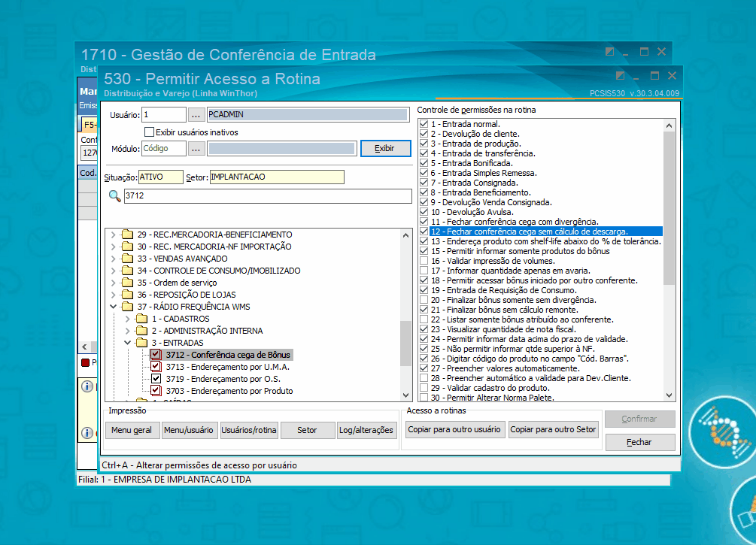Open module lookup button next to Módulo
This screenshot has height=545, width=756.
click(196, 148)
